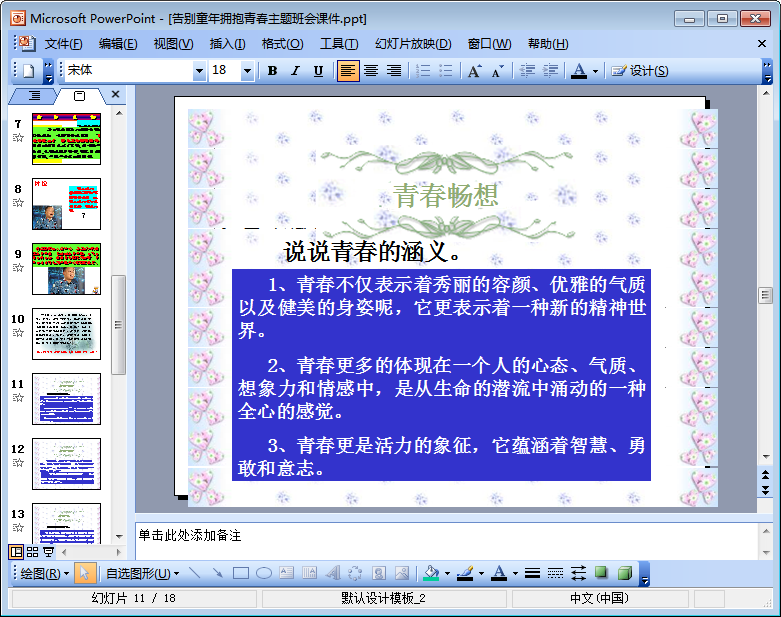Open the font size dropdown (18)

coord(247,71)
